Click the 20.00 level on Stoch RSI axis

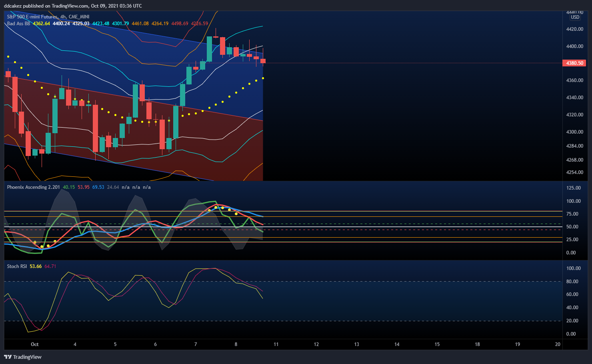[x=572, y=321]
